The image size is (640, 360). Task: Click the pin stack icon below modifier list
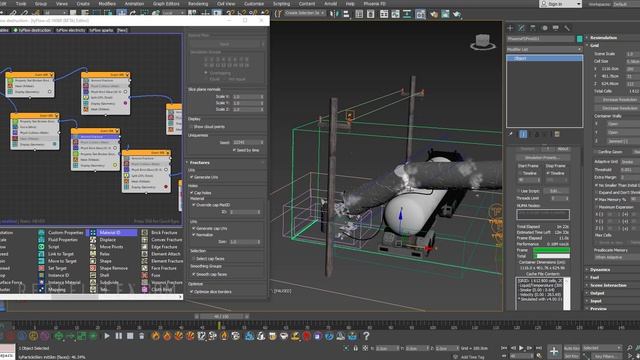511,134
